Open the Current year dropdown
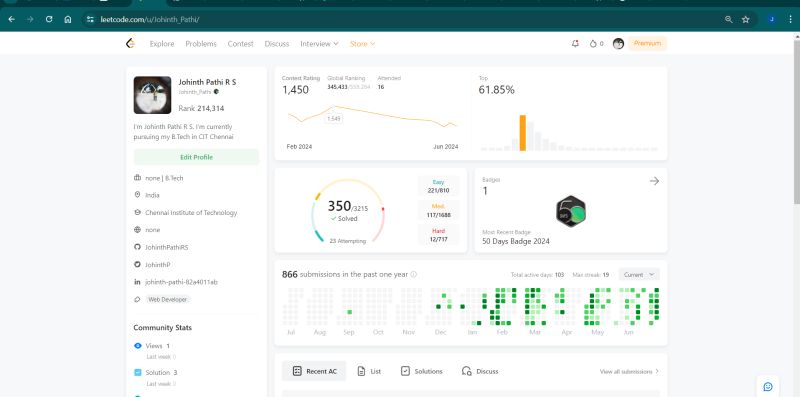Screen dimensions: 800x397 click(x=639, y=275)
